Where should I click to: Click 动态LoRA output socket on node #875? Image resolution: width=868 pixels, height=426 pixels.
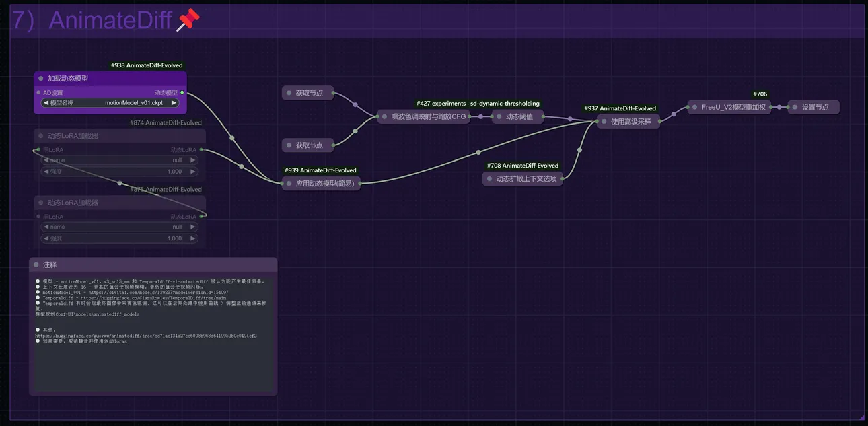201,217
